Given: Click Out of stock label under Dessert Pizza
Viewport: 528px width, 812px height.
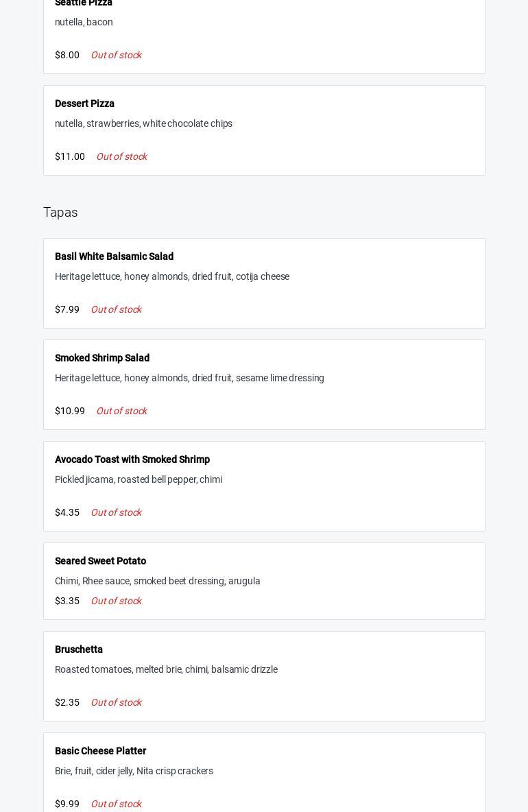Looking at the screenshot, I should [x=121, y=156].
